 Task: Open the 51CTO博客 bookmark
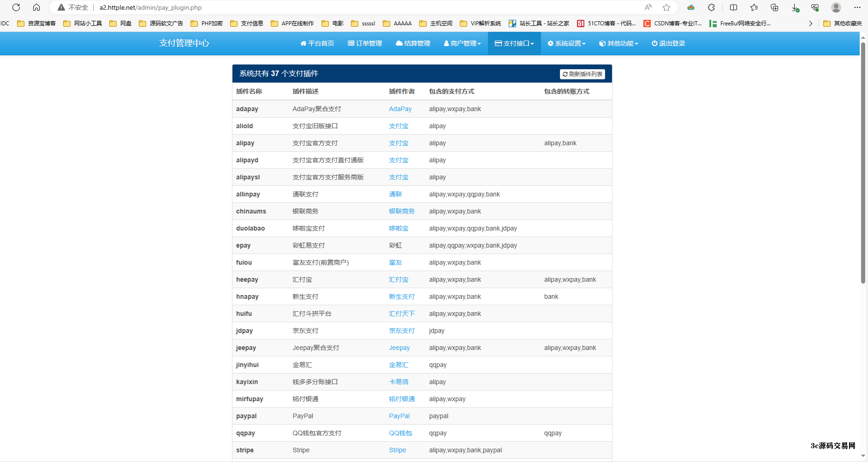pos(606,24)
